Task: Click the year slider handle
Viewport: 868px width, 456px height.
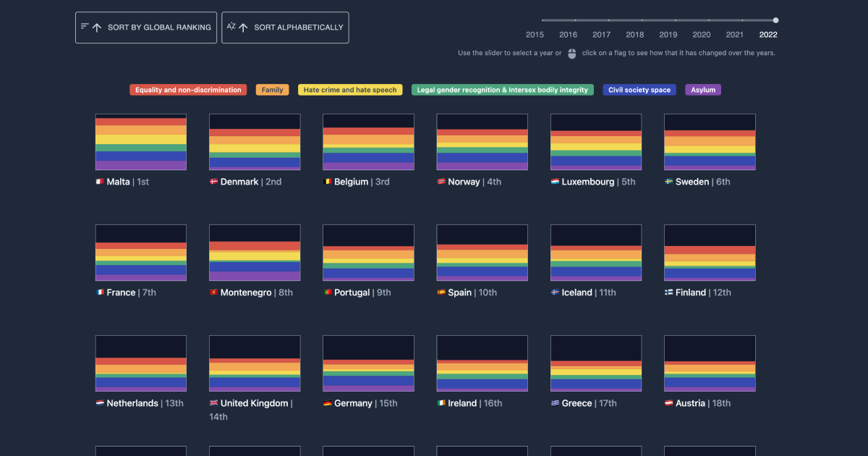Action: pyautogui.click(x=775, y=20)
